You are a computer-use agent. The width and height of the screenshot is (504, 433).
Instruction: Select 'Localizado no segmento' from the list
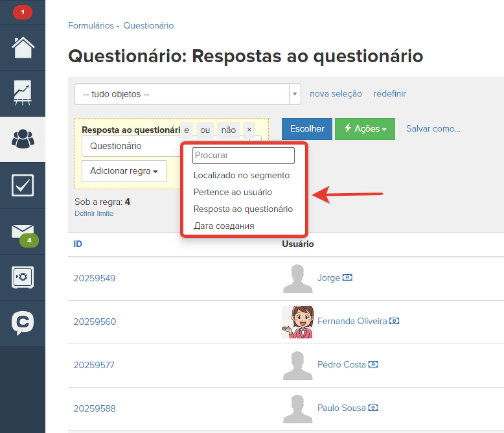(242, 175)
